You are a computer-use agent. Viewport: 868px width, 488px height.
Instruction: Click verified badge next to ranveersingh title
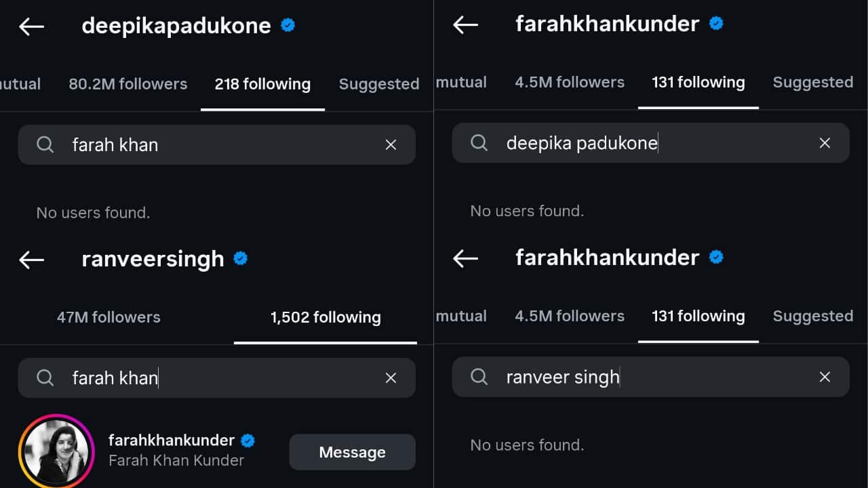click(240, 258)
